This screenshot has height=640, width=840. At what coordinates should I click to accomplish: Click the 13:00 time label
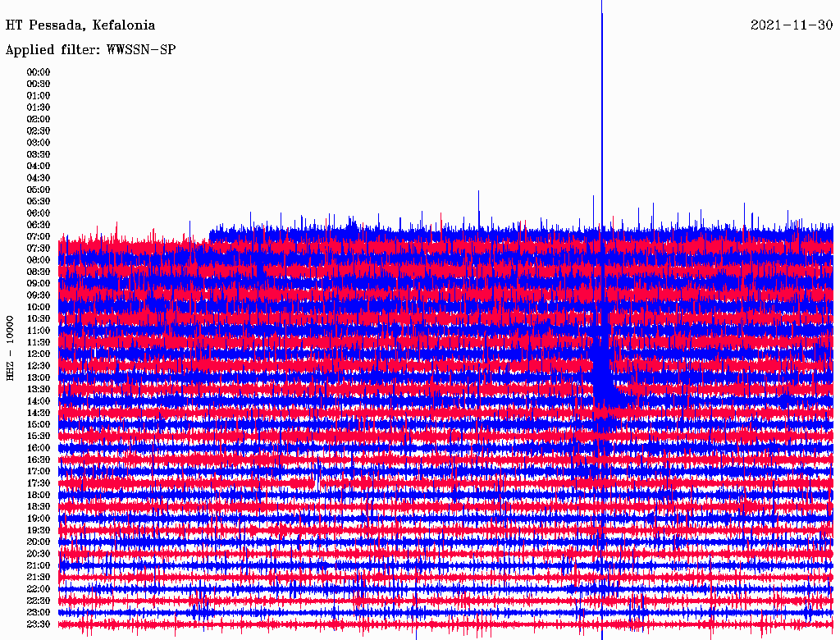coord(39,378)
